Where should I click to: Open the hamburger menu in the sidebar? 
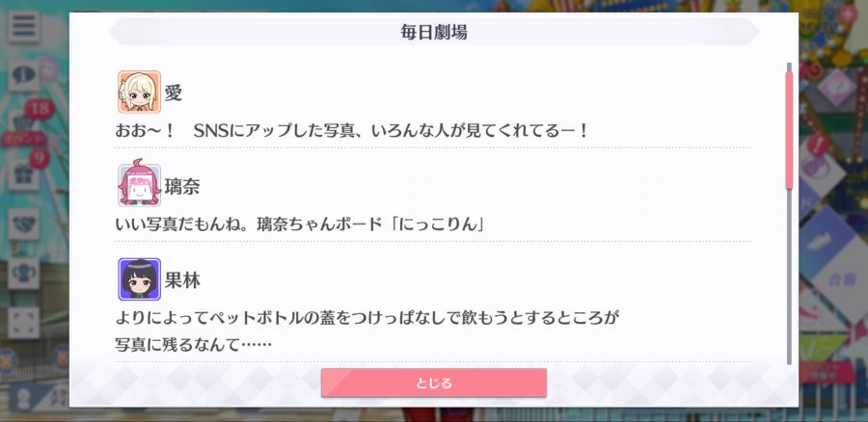coord(23,27)
